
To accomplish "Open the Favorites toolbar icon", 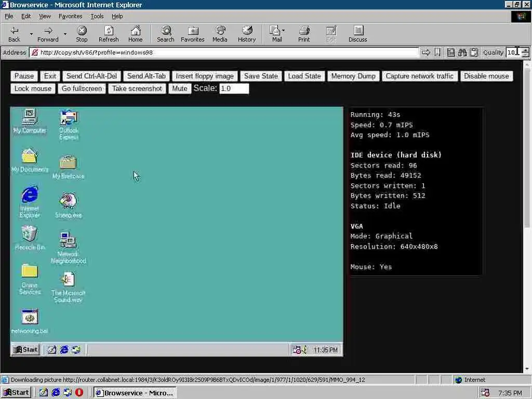I will tap(193, 34).
